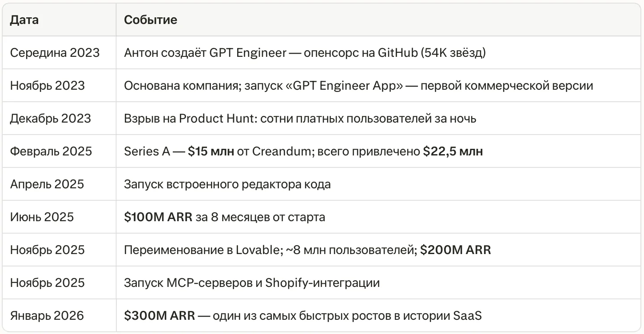The image size is (644, 334).
Task: Click the bold "$15 млн" amount
Action: 211,151
